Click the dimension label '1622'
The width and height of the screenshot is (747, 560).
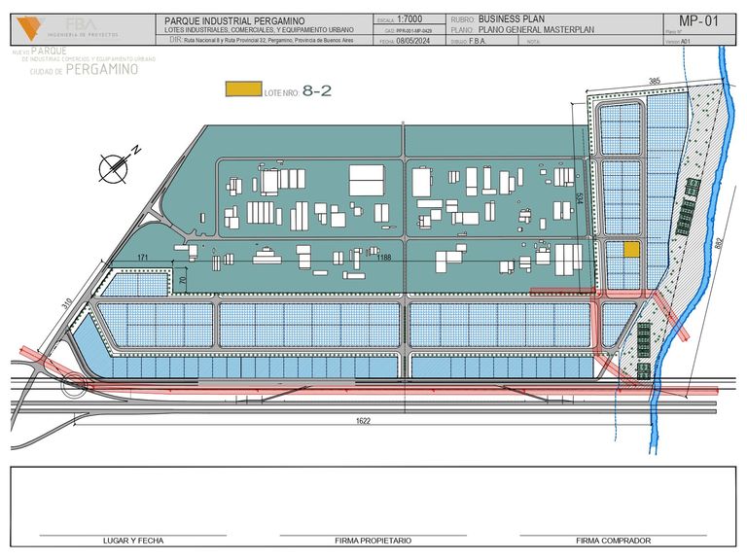click(363, 421)
